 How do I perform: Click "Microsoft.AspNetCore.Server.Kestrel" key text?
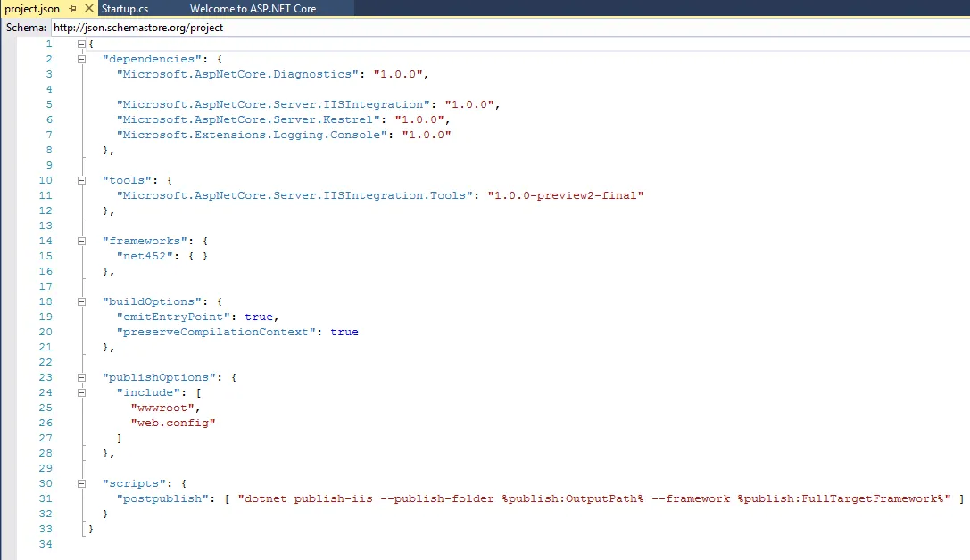[x=248, y=119]
